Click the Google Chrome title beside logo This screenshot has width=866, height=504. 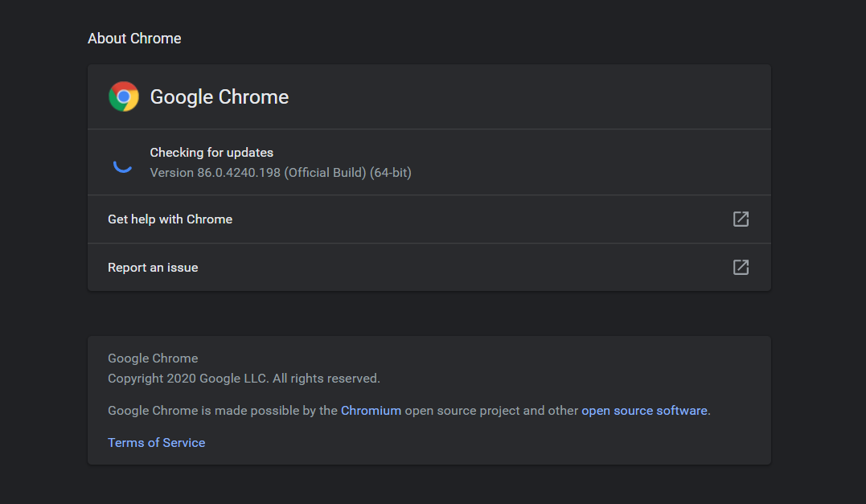[x=220, y=97]
